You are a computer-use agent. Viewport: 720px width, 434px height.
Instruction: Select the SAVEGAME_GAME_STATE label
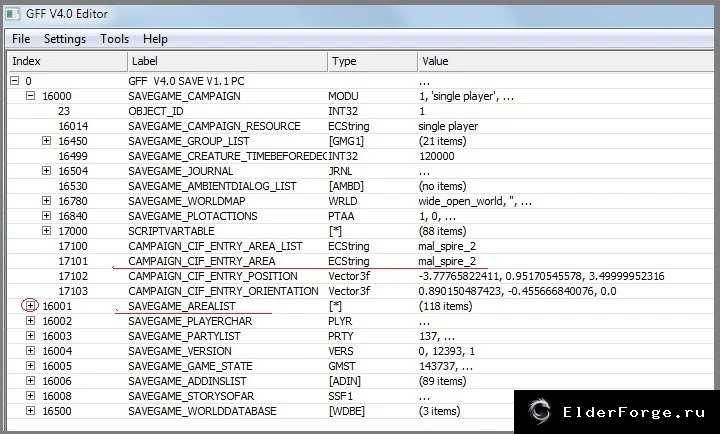(190, 366)
